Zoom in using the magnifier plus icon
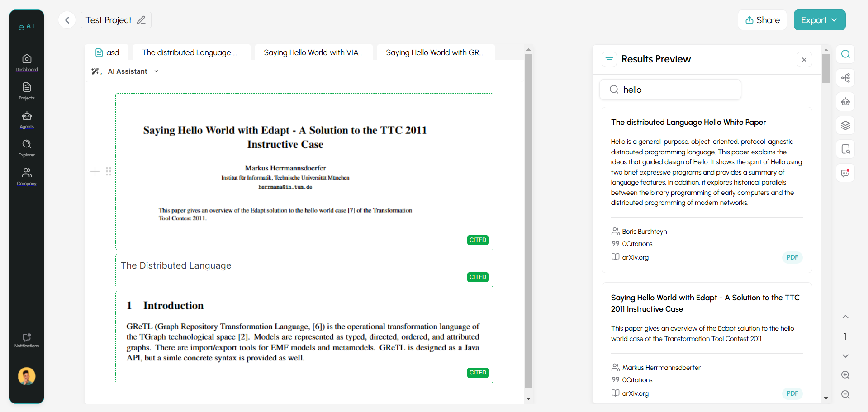Image resolution: width=868 pixels, height=412 pixels. tap(845, 375)
